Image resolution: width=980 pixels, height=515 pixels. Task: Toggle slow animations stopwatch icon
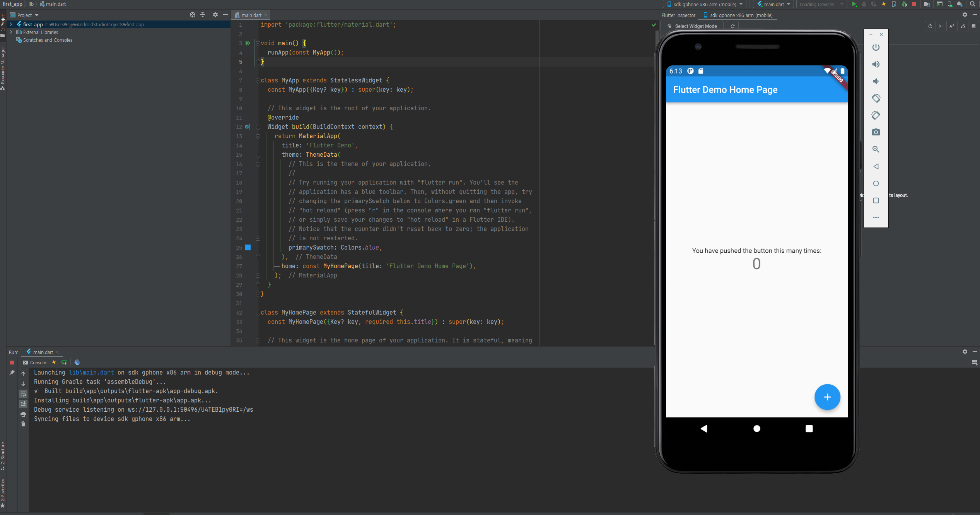[x=930, y=26]
